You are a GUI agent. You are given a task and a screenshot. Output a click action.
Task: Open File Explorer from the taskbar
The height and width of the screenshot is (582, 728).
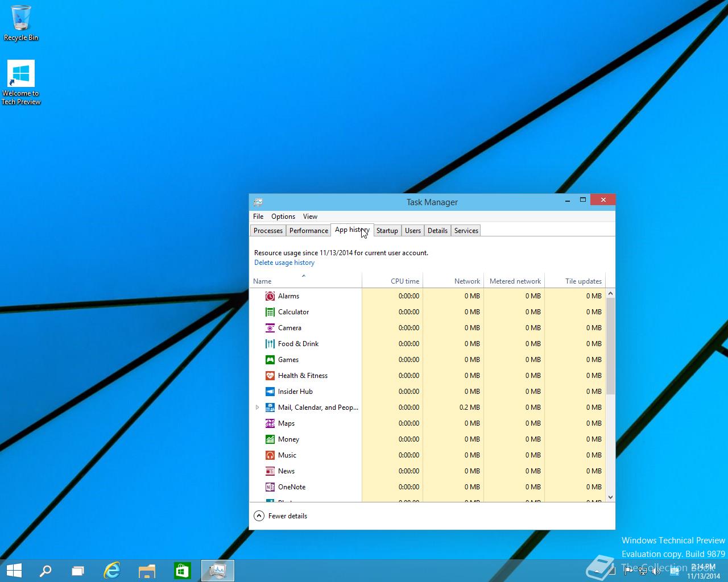[147, 570]
